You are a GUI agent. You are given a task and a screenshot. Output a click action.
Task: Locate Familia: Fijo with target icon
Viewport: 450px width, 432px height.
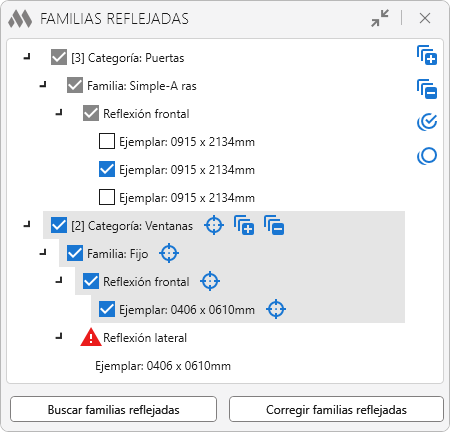point(169,253)
